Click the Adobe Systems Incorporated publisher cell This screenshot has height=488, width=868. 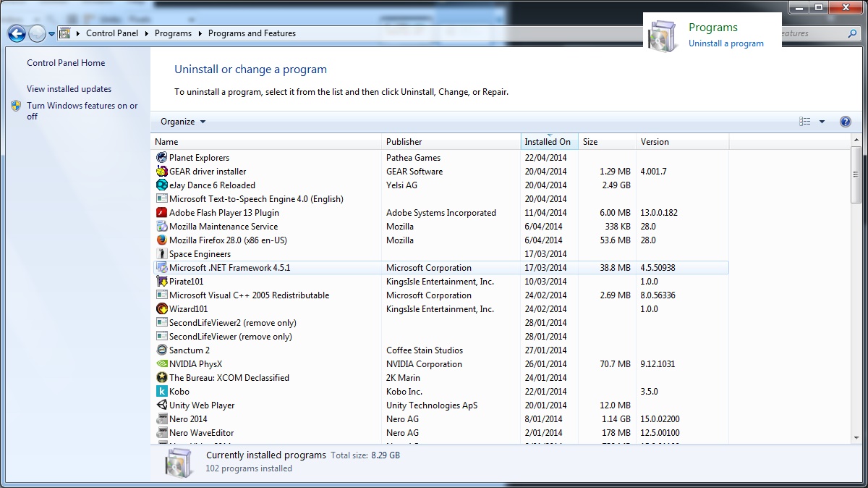pos(441,213)
